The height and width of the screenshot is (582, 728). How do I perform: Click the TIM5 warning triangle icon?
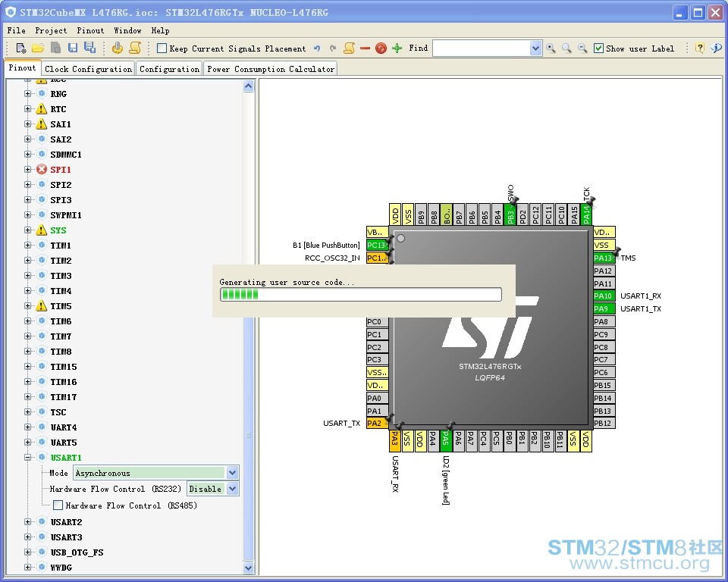(42, 306)
